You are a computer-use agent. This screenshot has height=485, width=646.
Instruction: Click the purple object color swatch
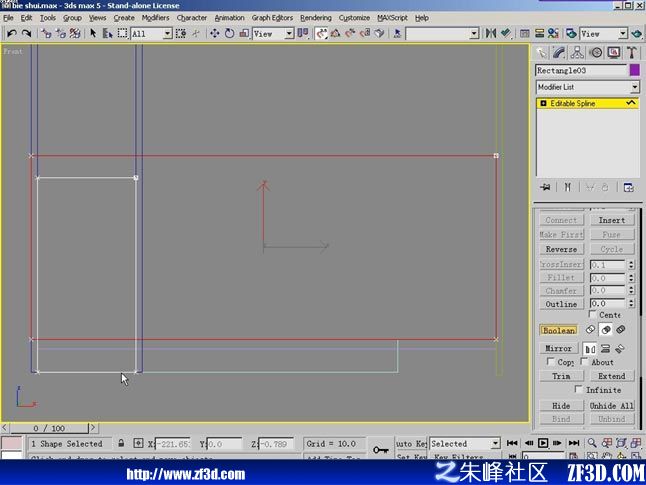(x=634, y=70)
